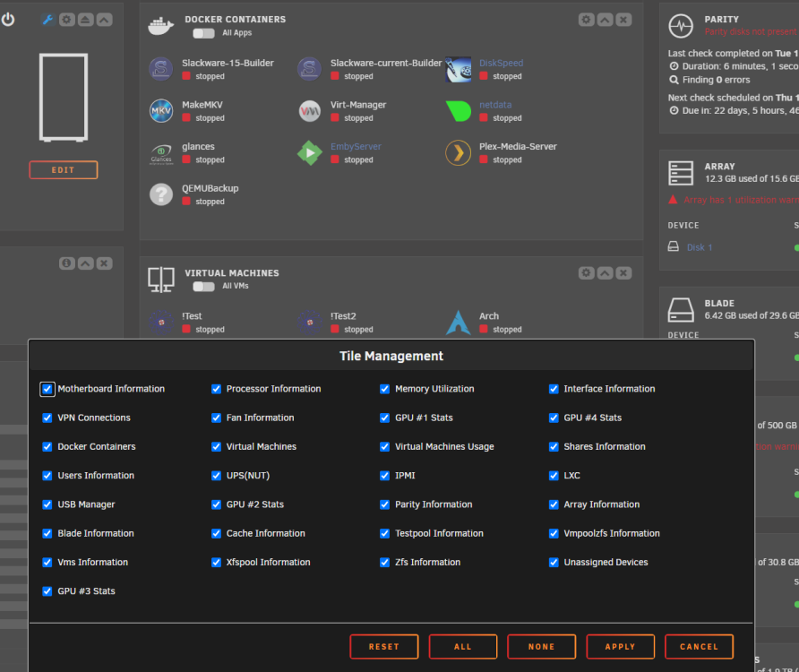This screenshot has height=672, width=799.
Task: Click the Array storage icon
Action: click(681, 173)
